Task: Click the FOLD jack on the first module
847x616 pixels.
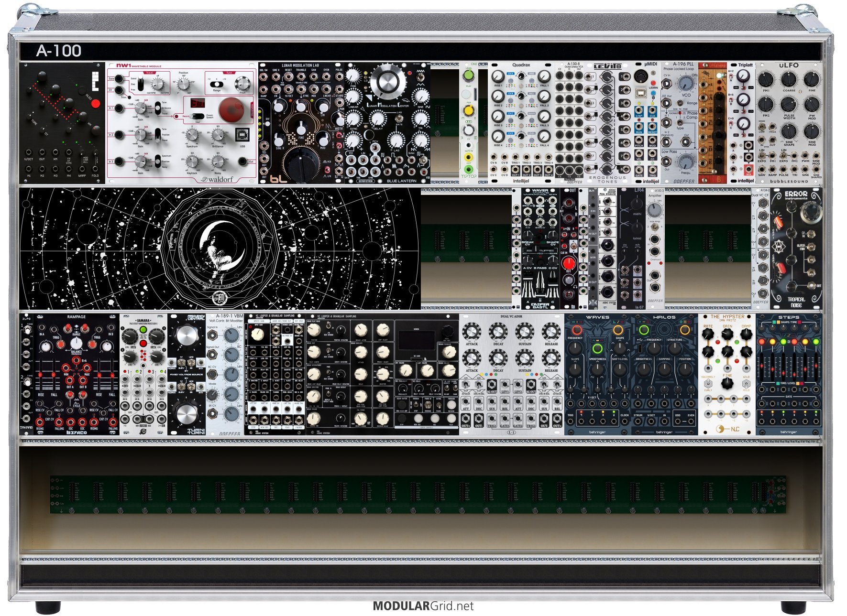Action: pos(95,169)
